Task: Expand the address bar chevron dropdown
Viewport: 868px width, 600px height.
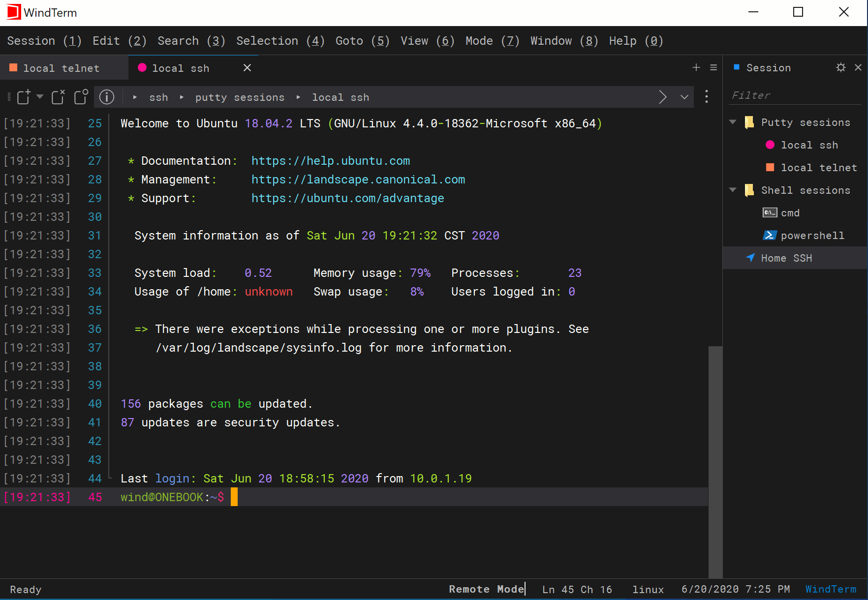Action: click(684, 97)
